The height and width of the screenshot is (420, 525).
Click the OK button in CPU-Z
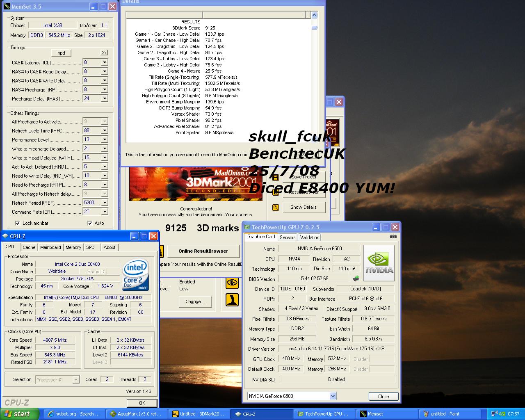click(142, 403)
